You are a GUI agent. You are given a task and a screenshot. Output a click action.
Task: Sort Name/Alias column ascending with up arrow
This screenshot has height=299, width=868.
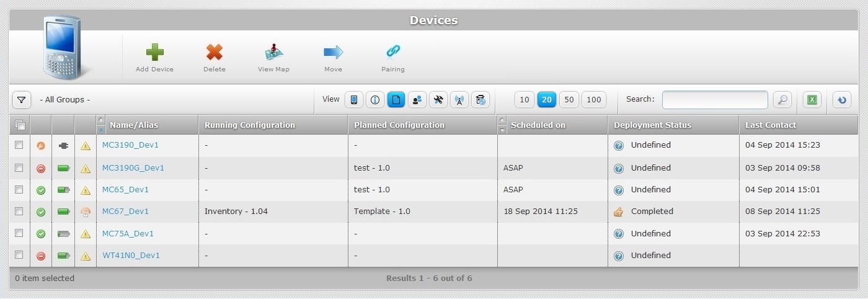tap(101, 120)
